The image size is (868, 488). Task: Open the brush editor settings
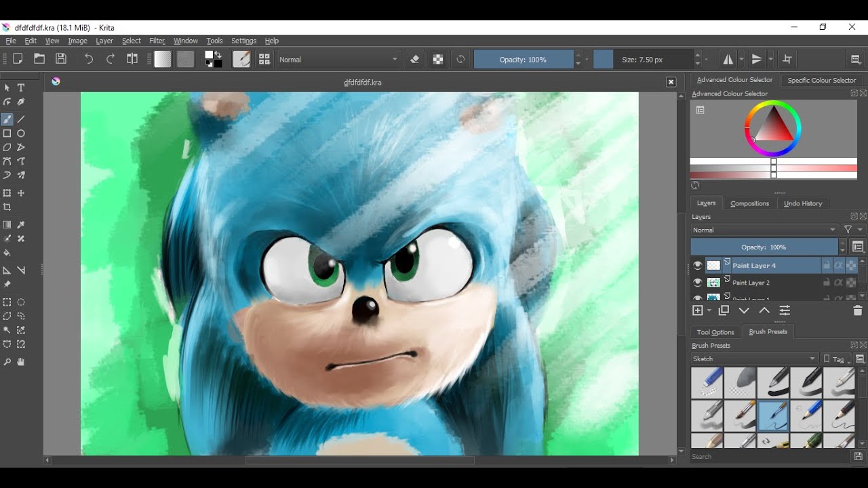pyautogui.click(x=241, y=59)
